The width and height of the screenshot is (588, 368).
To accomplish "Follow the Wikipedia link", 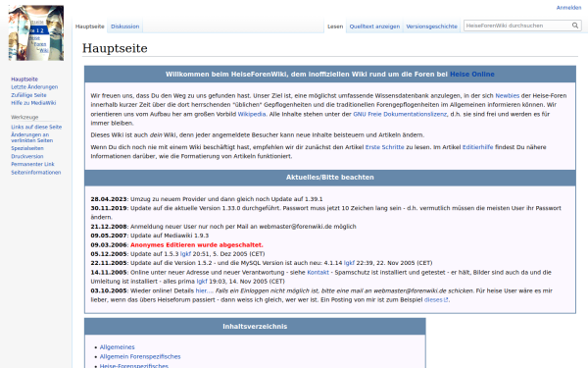I will (252, 114).
